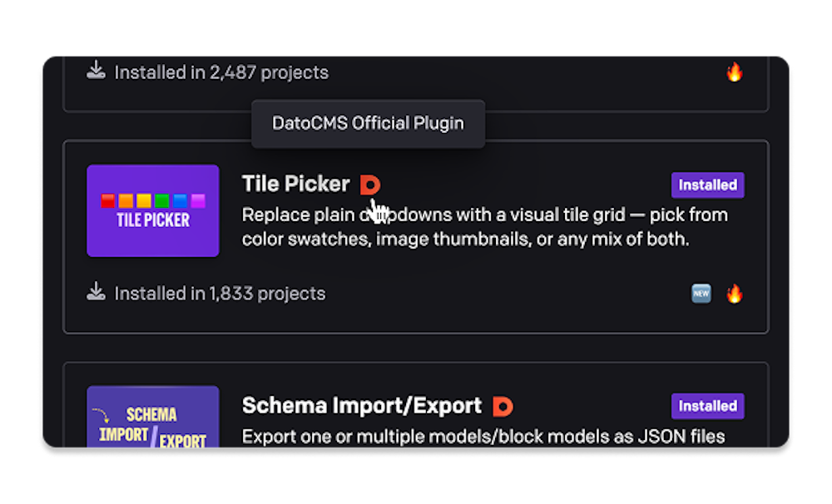Click Installed in 2,487 projects text
The width and height of the screenshot is (832, 504).
222,72
